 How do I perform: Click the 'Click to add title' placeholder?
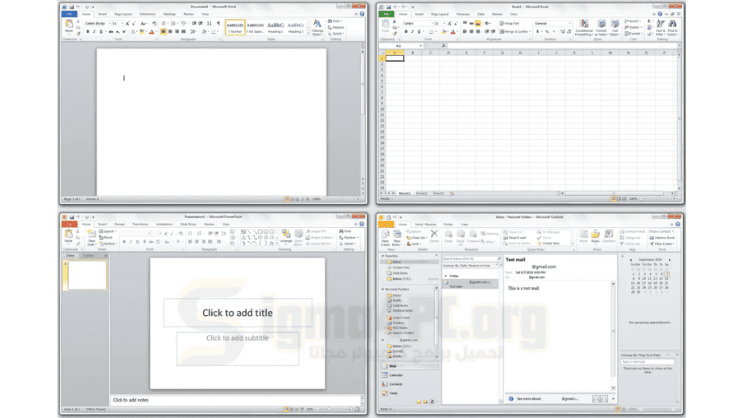[237, 313]
